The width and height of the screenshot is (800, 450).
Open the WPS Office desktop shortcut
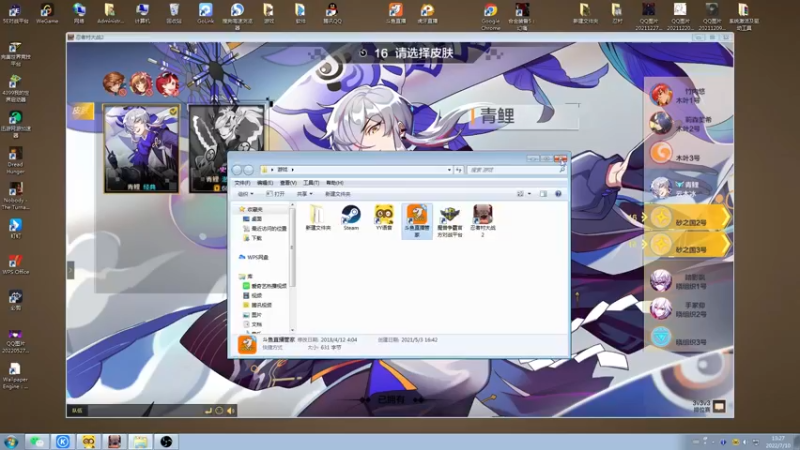(x=15, y=264)
